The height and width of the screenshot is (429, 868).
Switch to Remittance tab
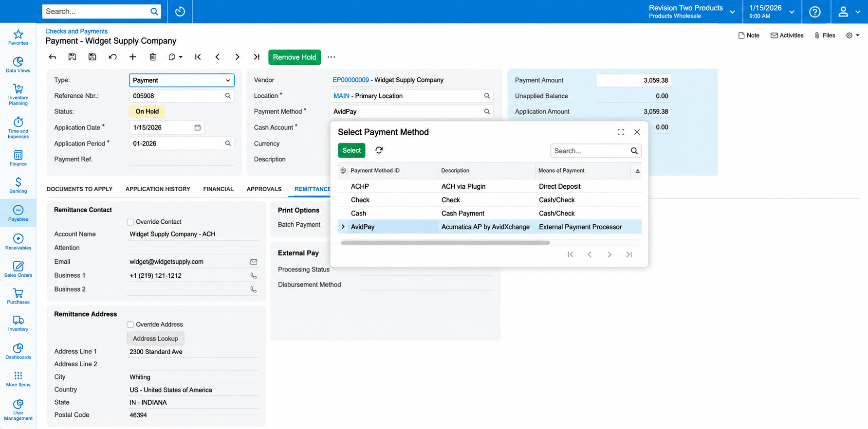(312, 189)
